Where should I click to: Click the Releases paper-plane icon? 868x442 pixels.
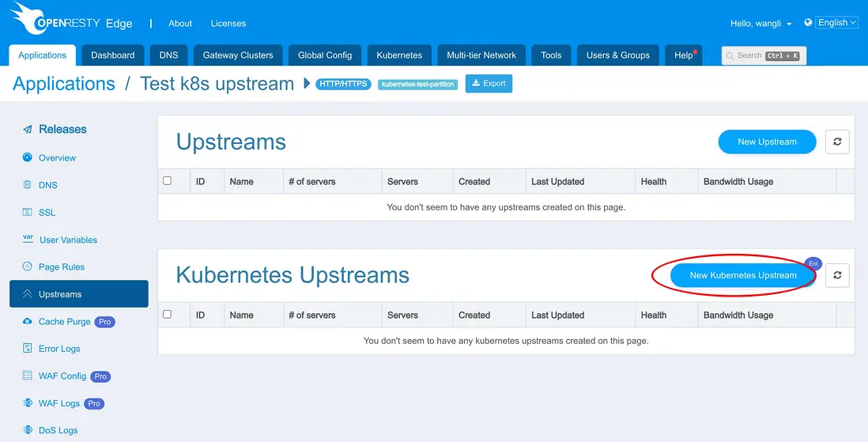point(27,130)
